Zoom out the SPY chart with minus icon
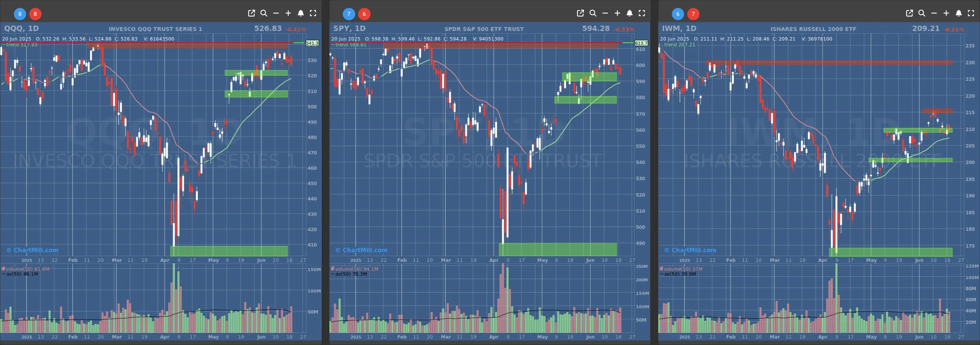 click(x=605, y=13)
